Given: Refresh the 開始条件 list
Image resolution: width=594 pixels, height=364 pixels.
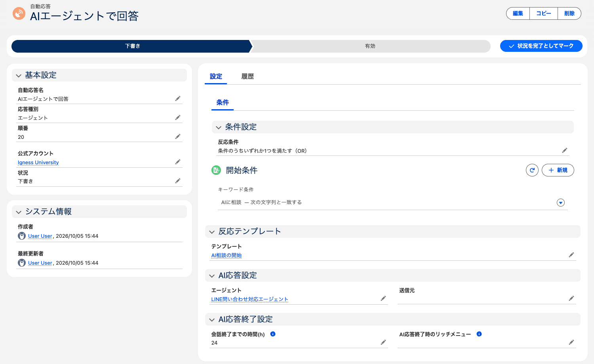Looking at the screenshot, I should [x=532, y=170].
